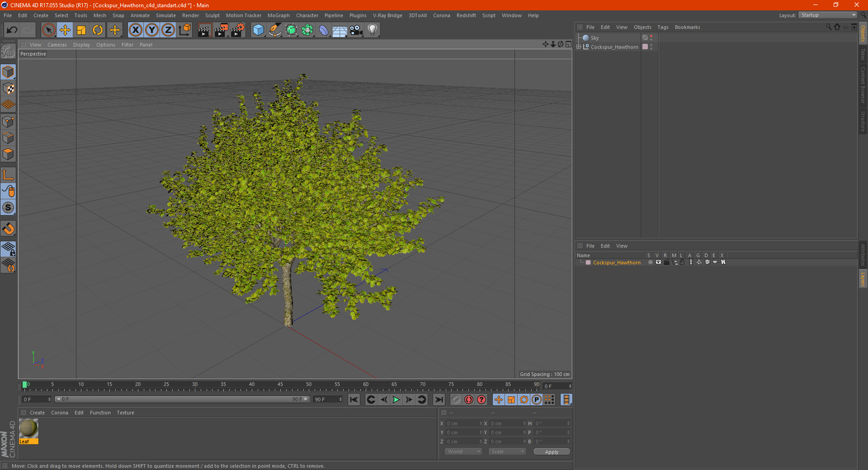Toggle Y axis lock

(152, 30)
